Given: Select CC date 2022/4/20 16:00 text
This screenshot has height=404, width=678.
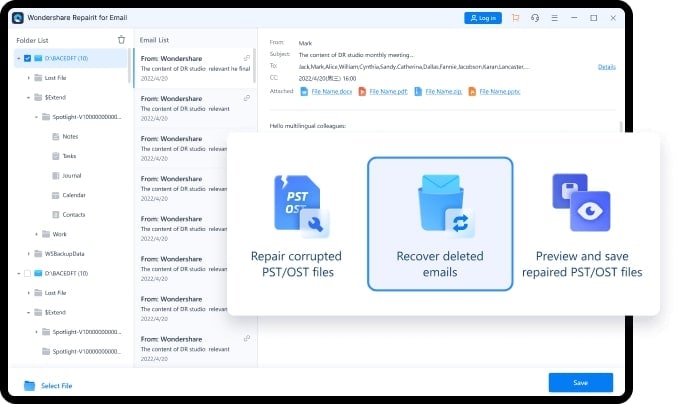Looking at the screenshot, I should [x=327, y=78].
